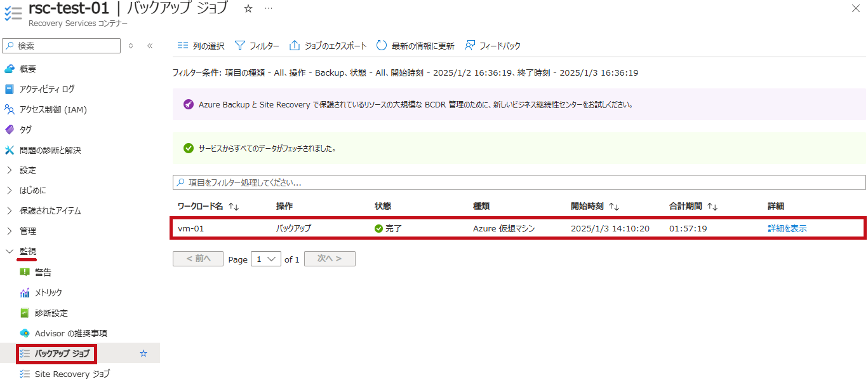
Task: Click the green 警告 alert icon
Action: (25, 272)
